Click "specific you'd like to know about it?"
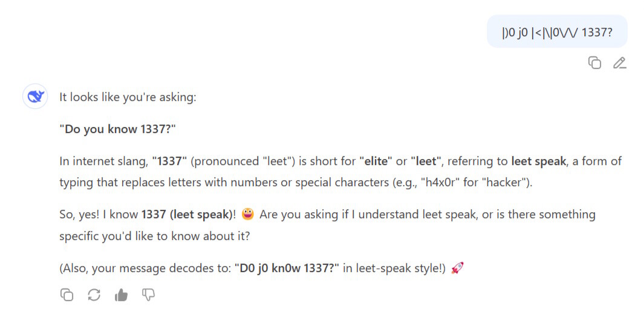The height and width of the screenshot is (321, 644). pyautogui.click(x=154, y=237)
